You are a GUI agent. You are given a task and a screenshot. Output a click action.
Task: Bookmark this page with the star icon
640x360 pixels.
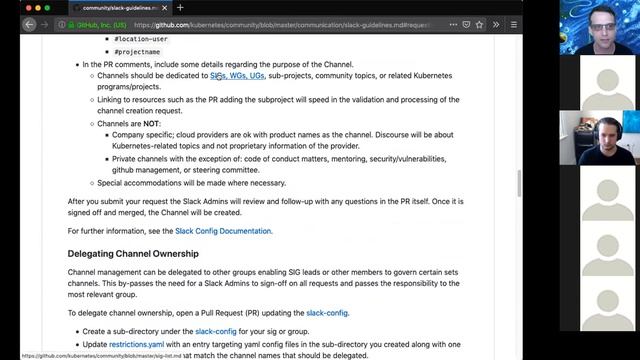point(479,25)
